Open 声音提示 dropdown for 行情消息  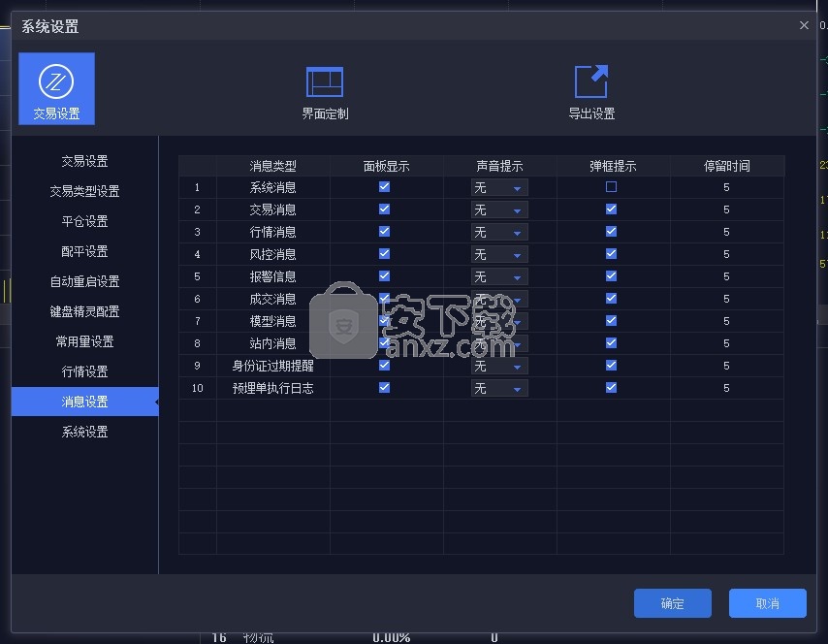pyautogui.click(x=499, y=232)
